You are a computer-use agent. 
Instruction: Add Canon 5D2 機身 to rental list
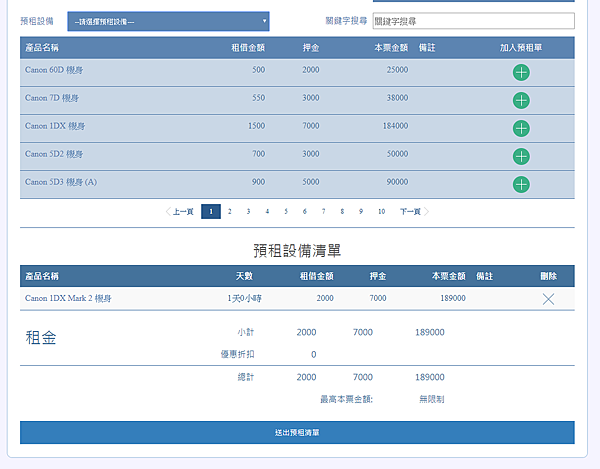[521, 156]
